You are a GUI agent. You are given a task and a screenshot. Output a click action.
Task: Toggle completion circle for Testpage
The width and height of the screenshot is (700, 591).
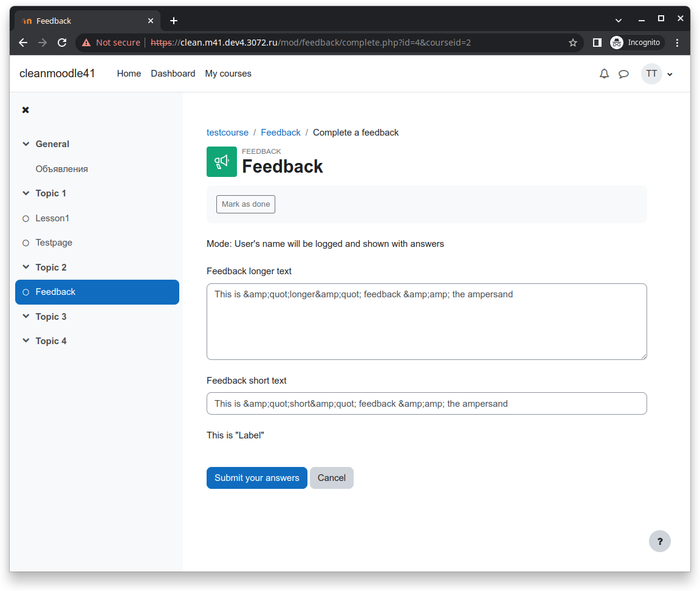point(26,243)
